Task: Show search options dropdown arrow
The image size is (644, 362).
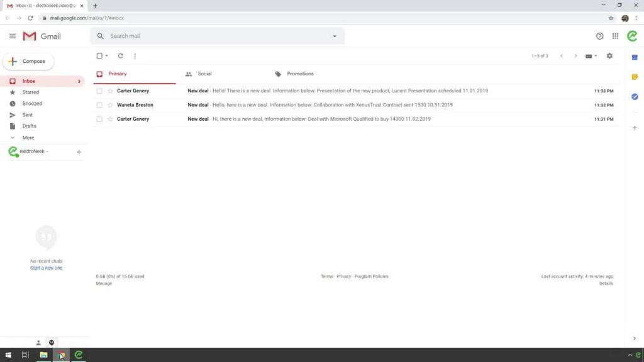Action: 335,36
